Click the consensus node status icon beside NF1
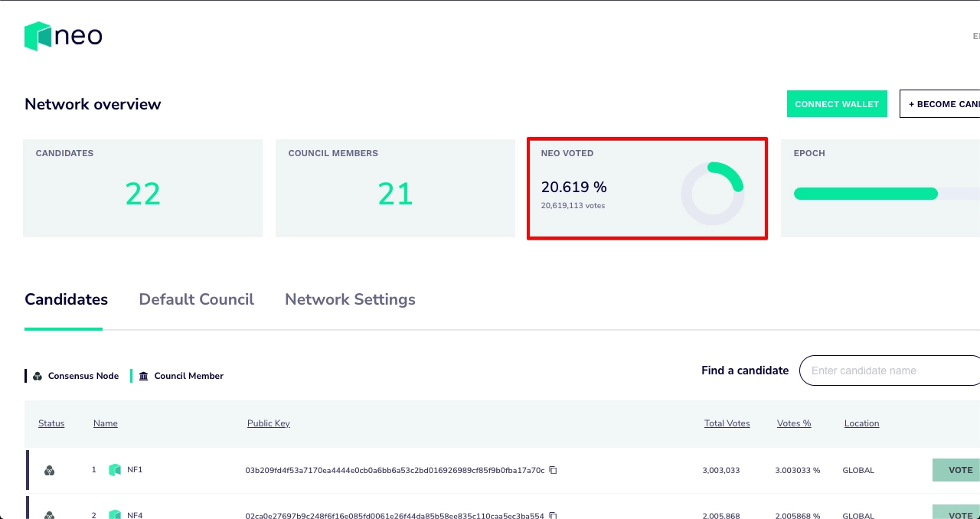 click(x=49, y=470)
